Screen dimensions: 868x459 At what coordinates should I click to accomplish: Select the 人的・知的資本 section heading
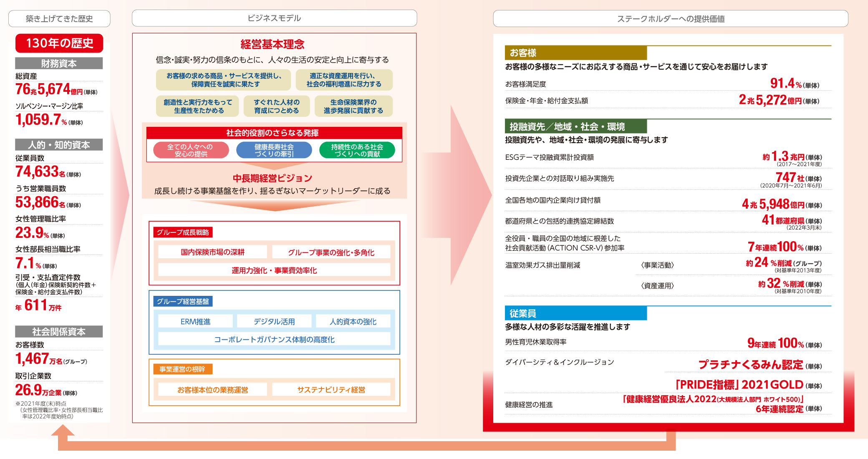click(59, 145)
